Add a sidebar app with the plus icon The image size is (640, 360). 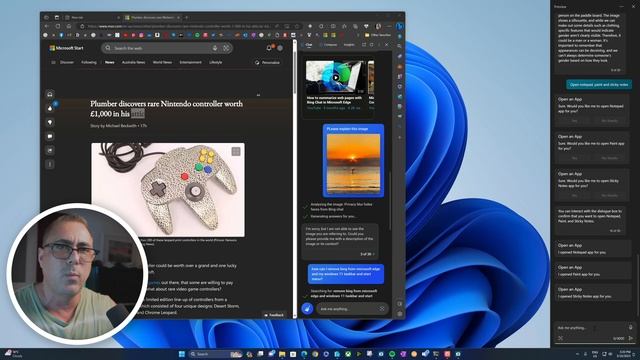click(x=400, y=138)
